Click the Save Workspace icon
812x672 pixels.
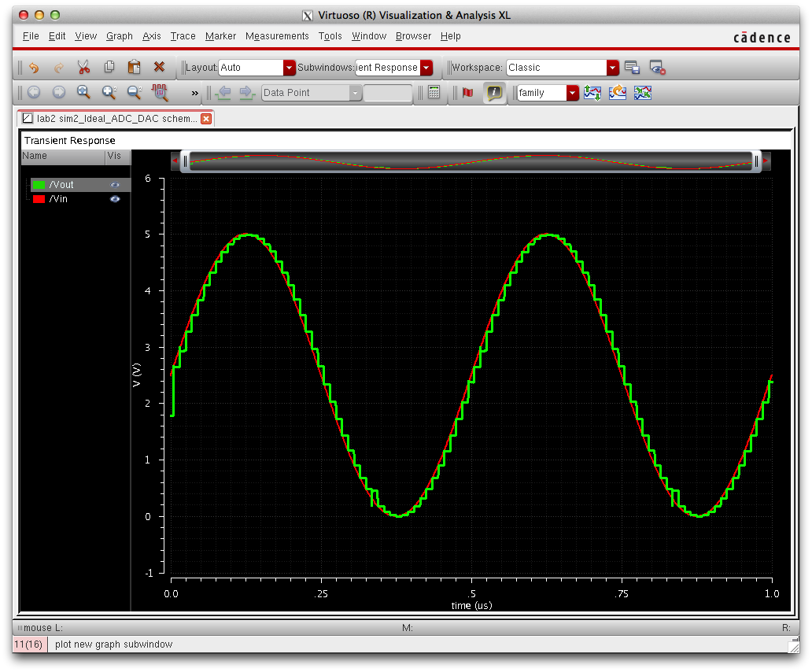[x=632, y=68]
